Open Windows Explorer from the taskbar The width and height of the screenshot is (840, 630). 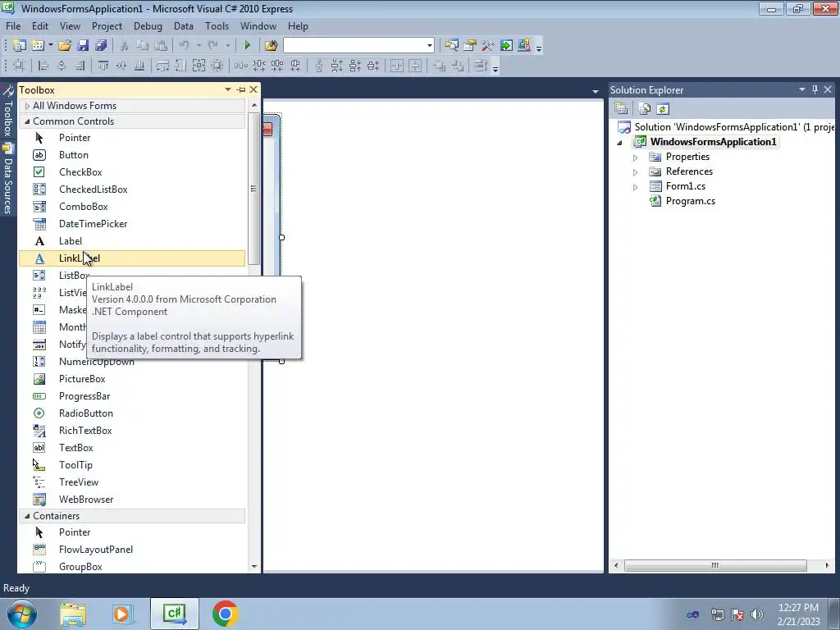click(73, 614)
